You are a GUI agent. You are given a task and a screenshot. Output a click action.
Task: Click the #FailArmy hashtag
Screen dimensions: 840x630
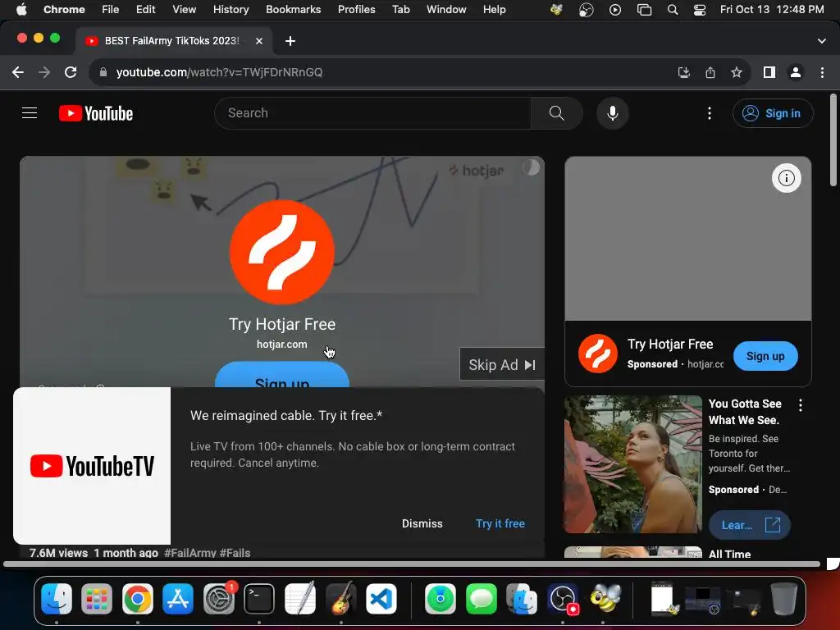[x=190, y=552]
